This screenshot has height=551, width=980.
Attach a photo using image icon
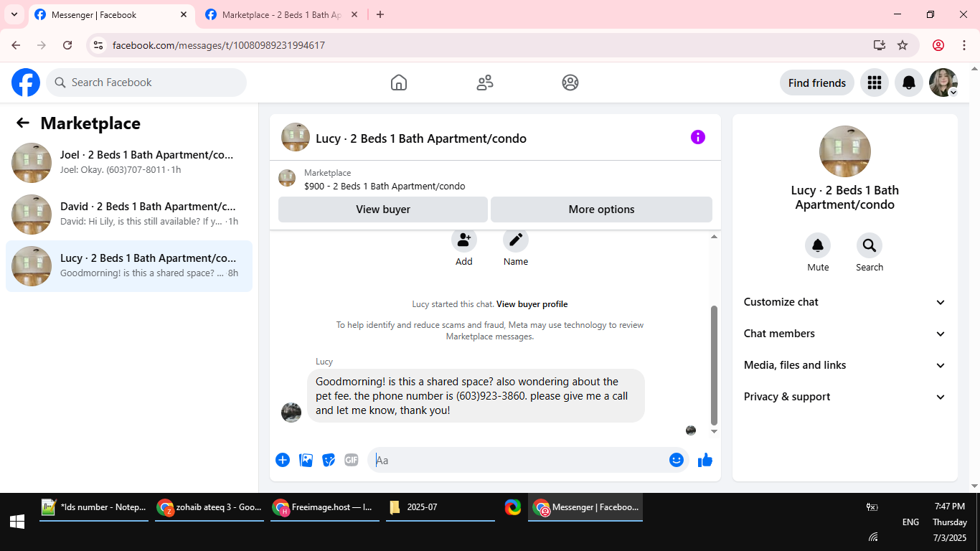tap(306, 460)
